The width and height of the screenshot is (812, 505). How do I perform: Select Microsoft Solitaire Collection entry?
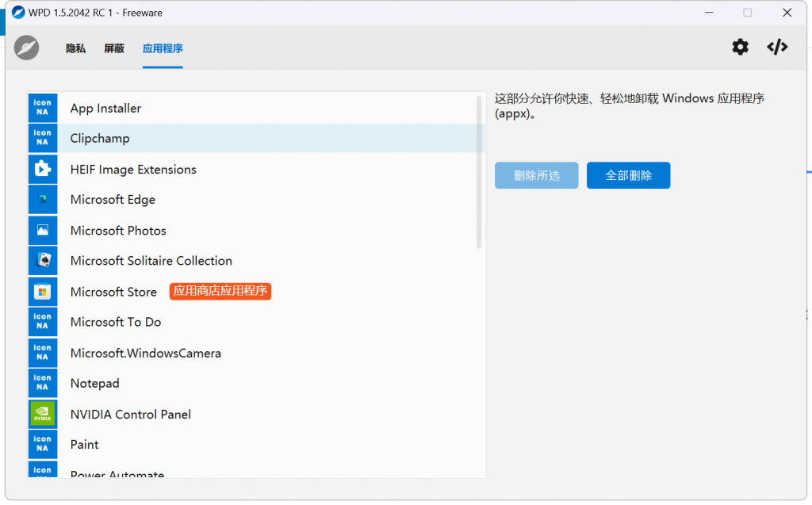tap(256, 260)
